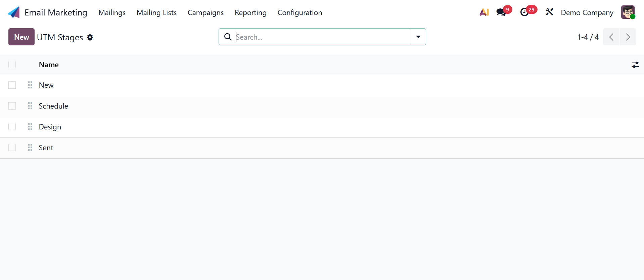Open the Reporting menu
Image resolution: width=644 pixels, height=280 pixels.
250,12
